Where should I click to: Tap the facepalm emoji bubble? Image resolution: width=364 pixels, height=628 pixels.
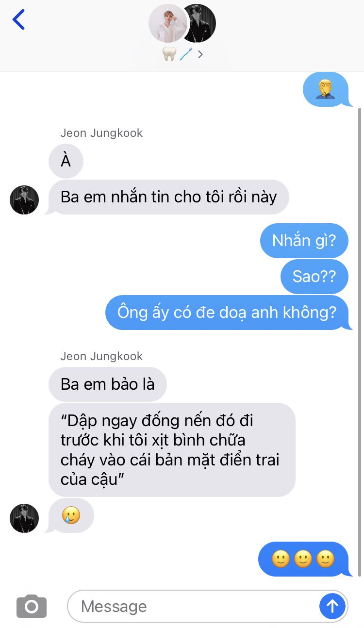(x=326, y=90)
